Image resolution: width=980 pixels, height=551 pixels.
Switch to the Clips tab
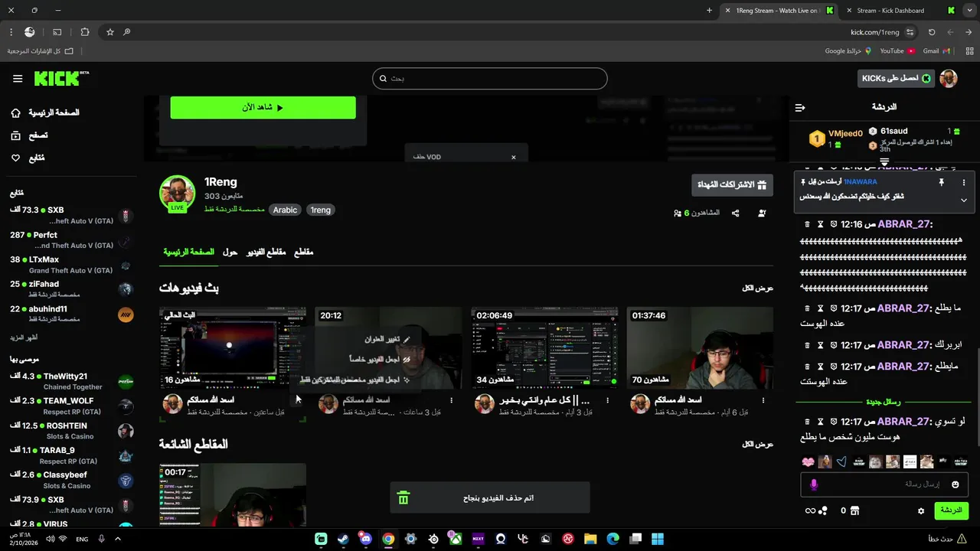(304, 252)
